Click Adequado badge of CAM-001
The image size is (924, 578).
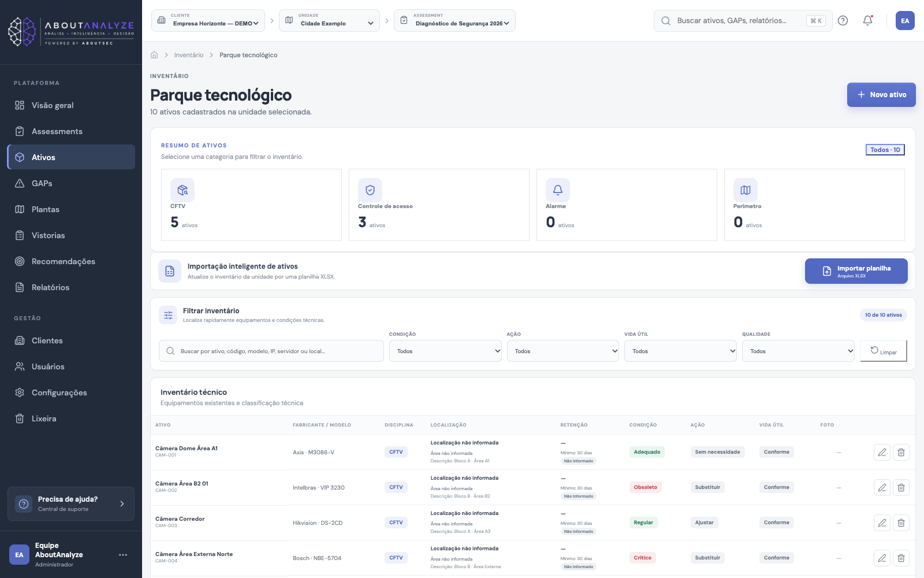647,452
